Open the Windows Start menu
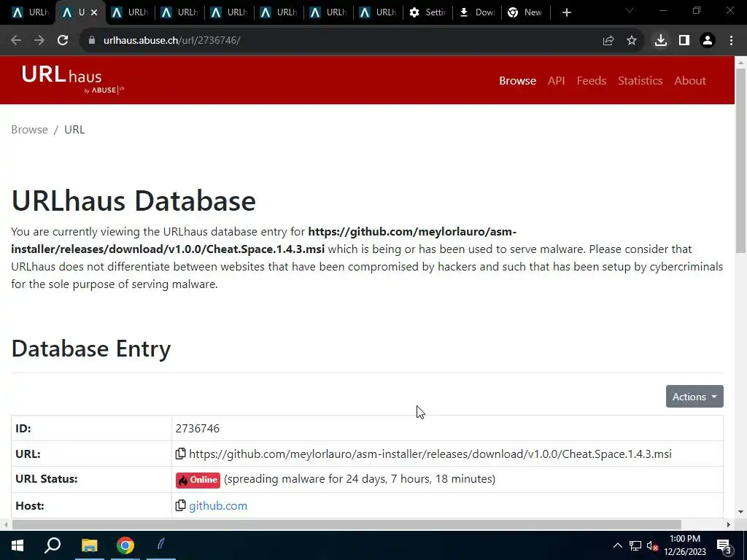 pos(18,545)
